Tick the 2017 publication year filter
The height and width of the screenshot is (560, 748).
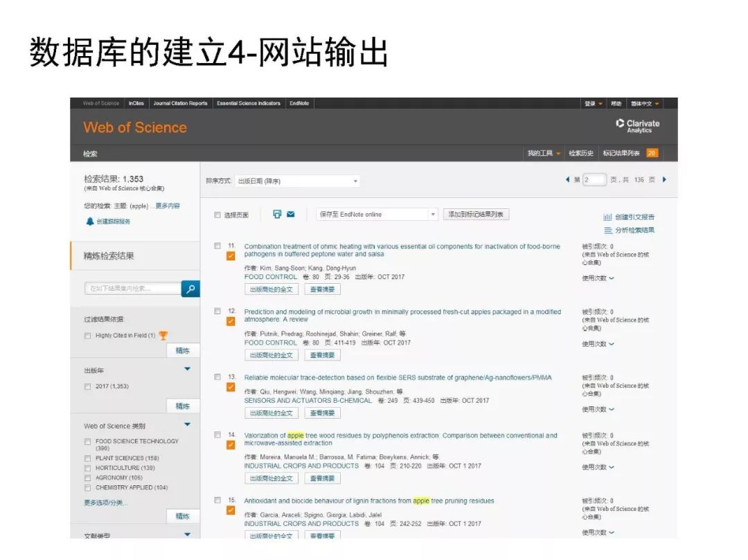(87, 386)
